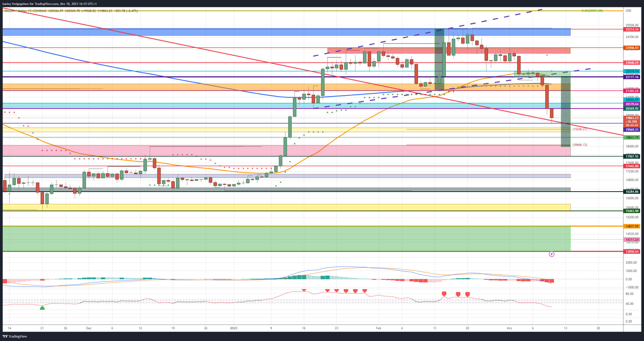Image resolution: width=644 pixels, height=341 pixels.
Task: Click the 22177.16 dark purple price label
Action: [632, 77]
